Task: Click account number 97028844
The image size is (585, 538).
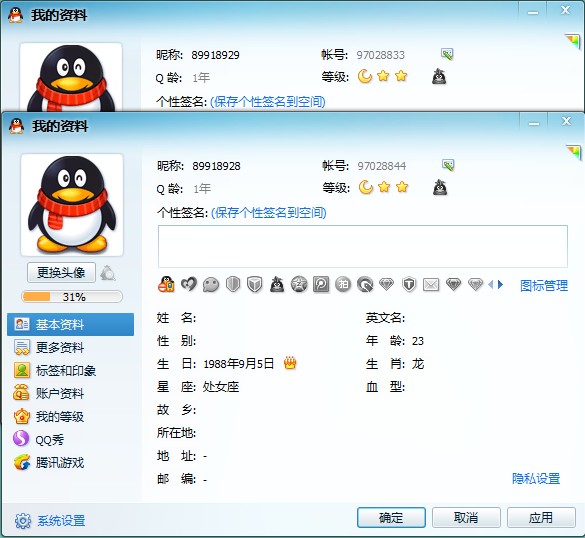Action: pyautogui.click(x=382, y=166)
